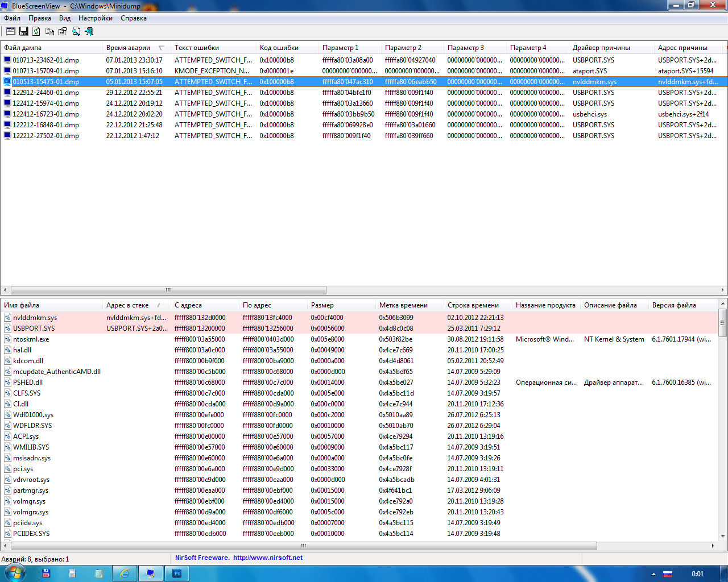Select the 010713-15709-01.dmp dump file row
Screen dimensions: 728x582
[45, 71]
